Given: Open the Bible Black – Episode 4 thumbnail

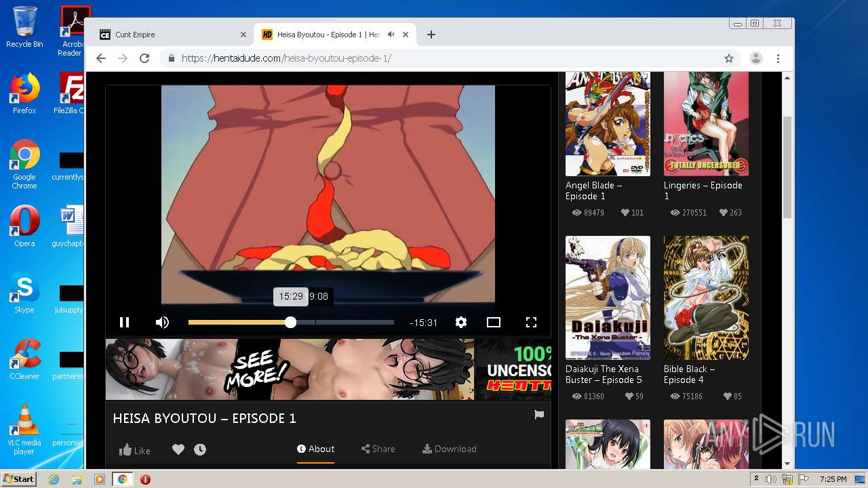Looking at the screenshot, I should [x=706, y=298].
